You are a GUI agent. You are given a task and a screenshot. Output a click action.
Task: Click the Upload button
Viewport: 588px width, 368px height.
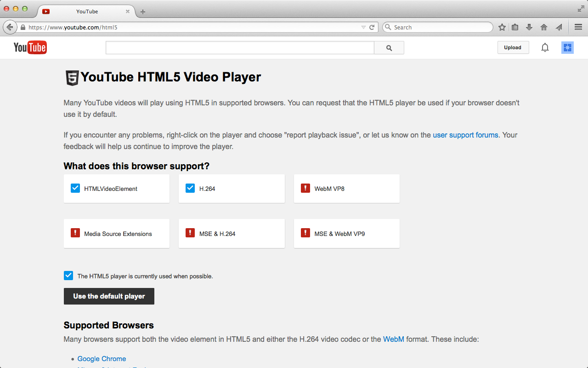pos(513,47)
